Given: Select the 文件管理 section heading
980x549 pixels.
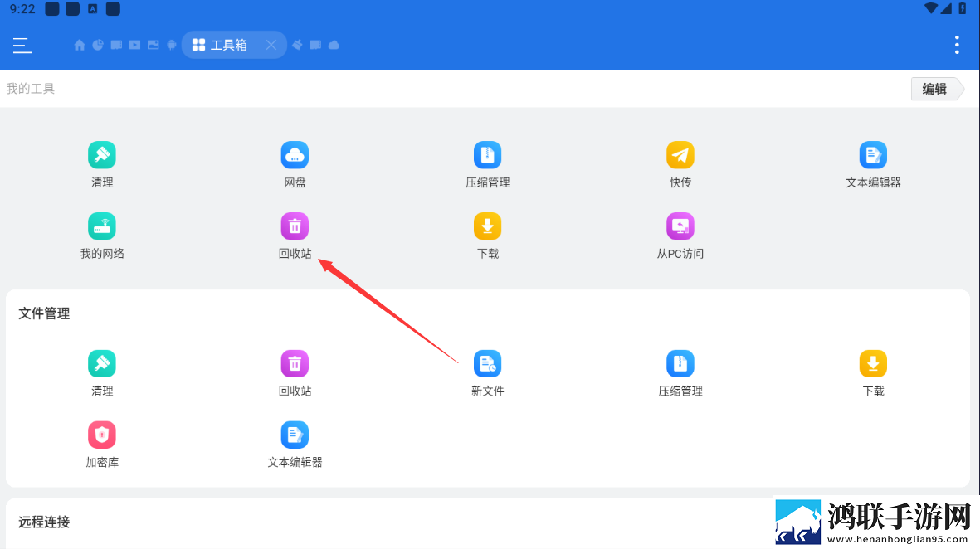Looking at the screenshot, I should [x=44, y=313].
